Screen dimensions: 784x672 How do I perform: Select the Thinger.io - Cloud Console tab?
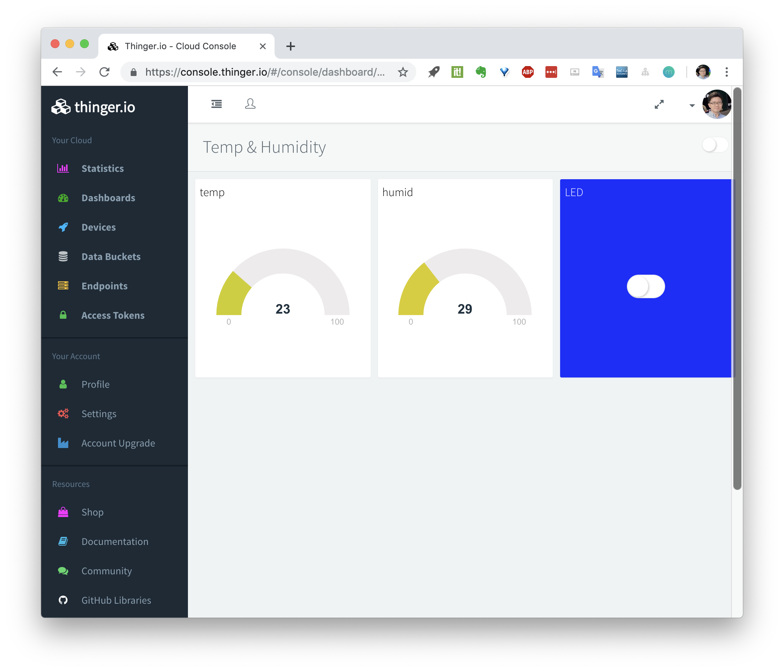[186, 46]
